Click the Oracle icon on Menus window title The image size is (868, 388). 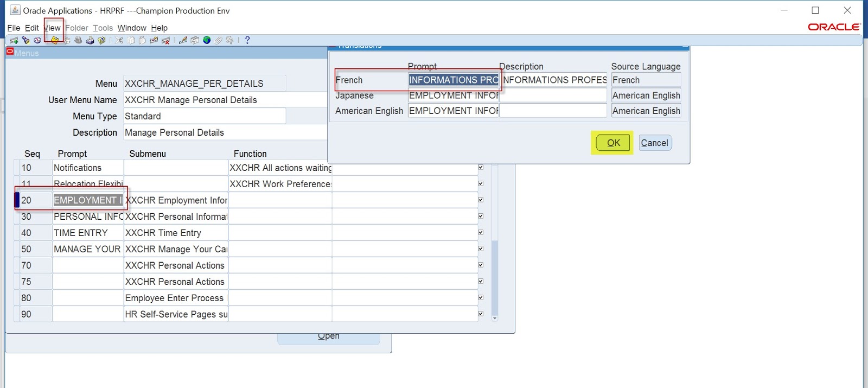tap(10, 52)
